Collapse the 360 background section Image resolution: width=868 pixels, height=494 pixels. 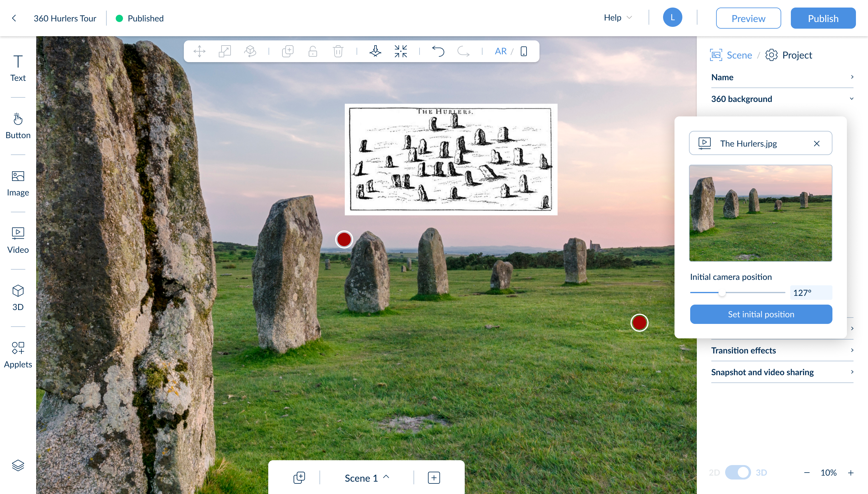782,99
